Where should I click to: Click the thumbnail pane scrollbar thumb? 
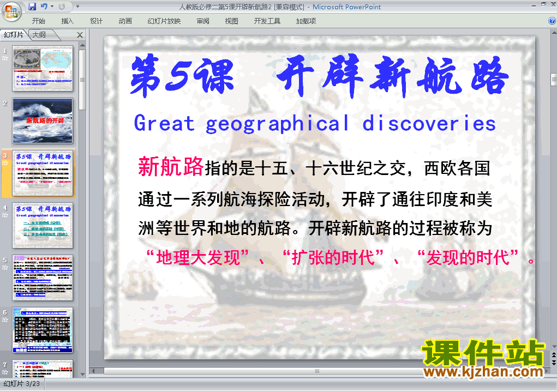82,80
